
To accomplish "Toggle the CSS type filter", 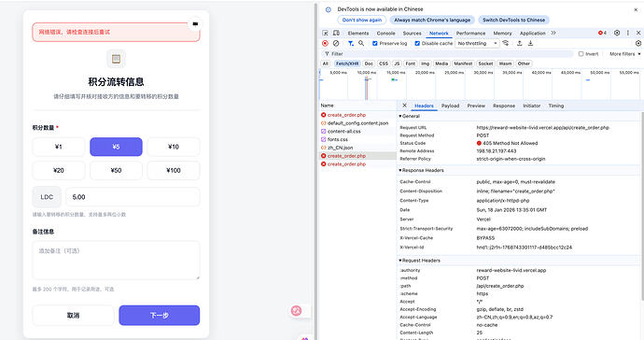I will [x=384, y=64].
